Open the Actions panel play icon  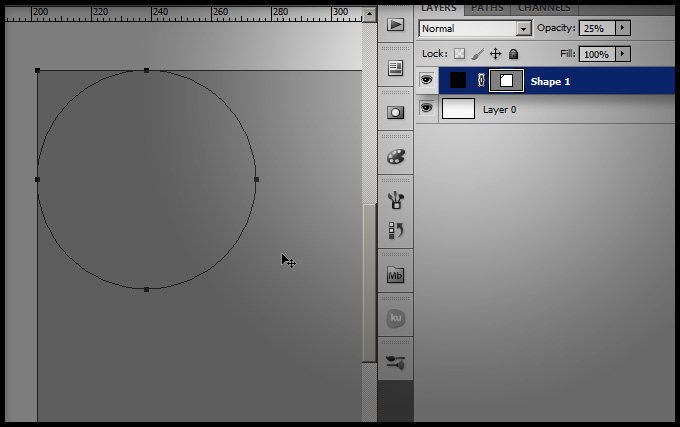point(396,24)
